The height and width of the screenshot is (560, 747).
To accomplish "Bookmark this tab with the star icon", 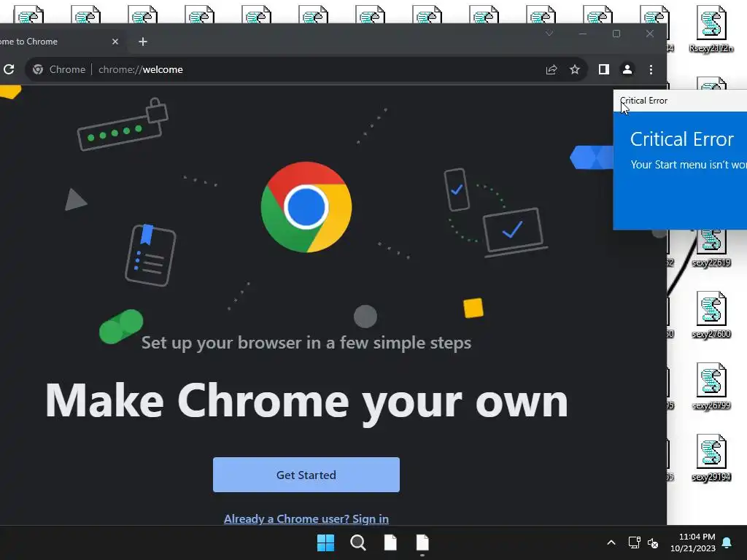I will coord(575,69).
